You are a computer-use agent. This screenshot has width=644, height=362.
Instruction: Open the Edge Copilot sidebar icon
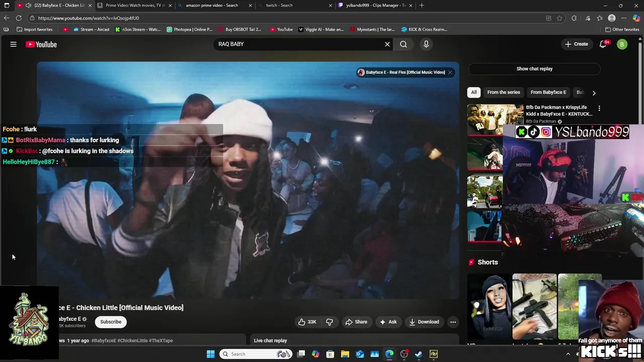636,18
